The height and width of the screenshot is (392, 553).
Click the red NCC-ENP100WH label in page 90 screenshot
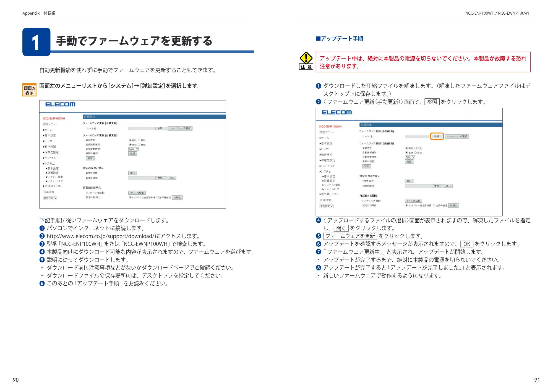coord(54,119)
